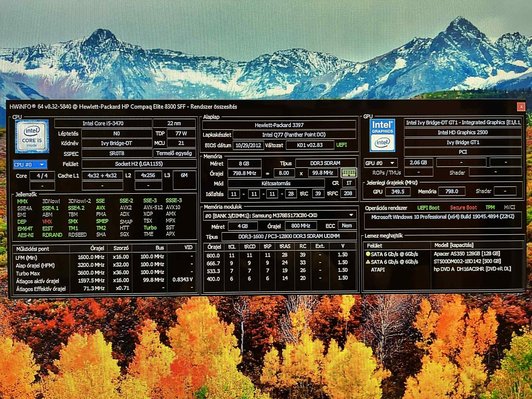The image size is (532, 399).
Task: Click the "SR0T8" SSPEC value
Action: 116,153
